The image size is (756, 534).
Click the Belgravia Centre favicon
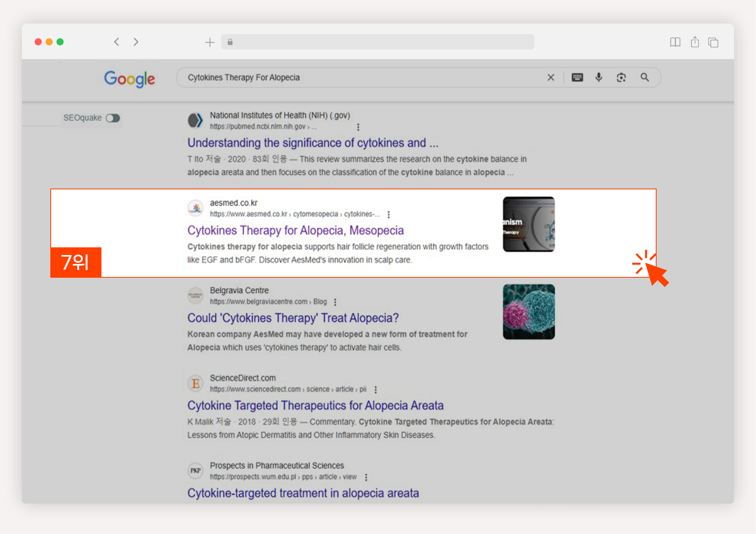coord(196,296)
